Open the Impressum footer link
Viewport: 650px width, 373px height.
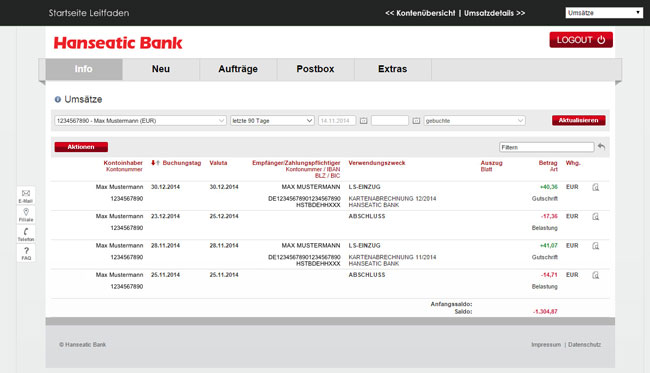pos(546,345)
